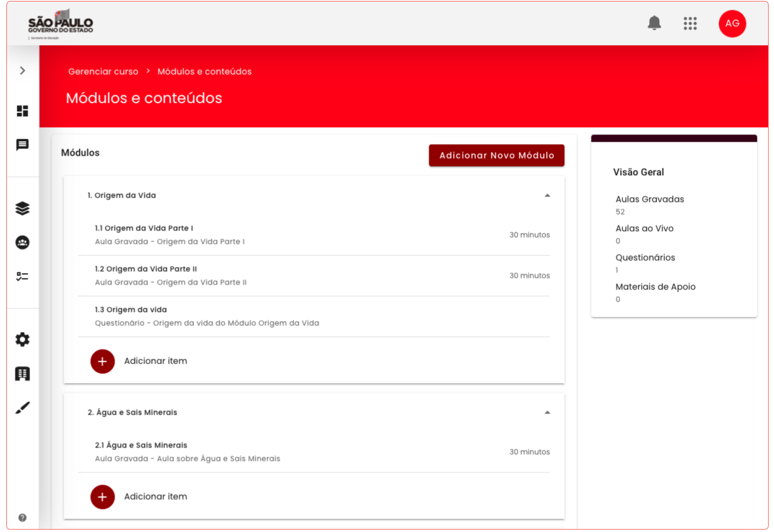Click the 30 minutos duration of lesson 2.1
The image size is (774, 532).
coord(529,452)
